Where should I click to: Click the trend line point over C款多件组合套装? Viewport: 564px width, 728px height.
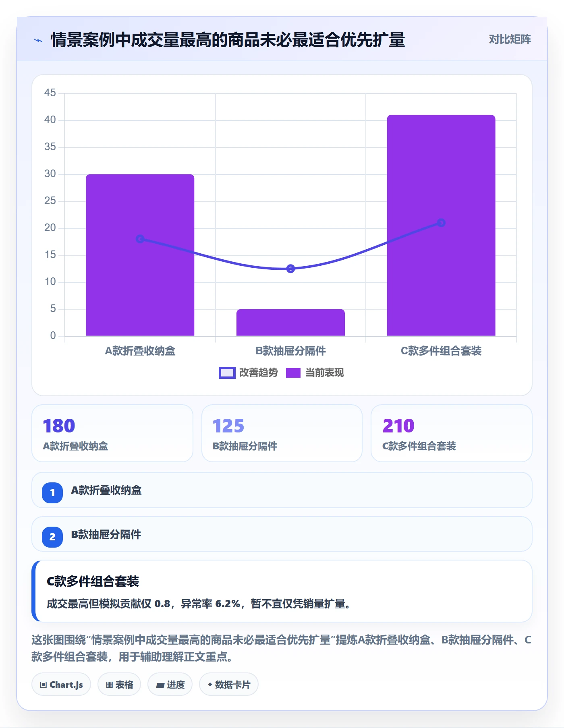tap(441, 223)
